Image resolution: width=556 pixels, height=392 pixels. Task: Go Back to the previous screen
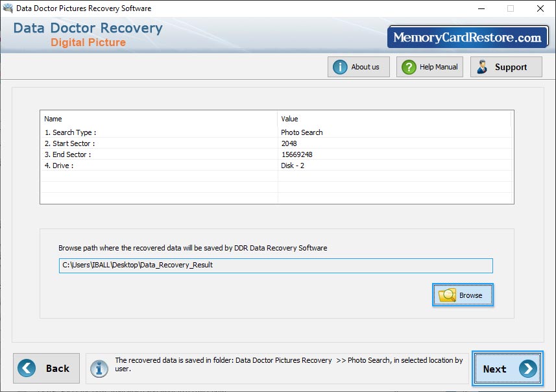pyautogui.click(x=47, y=368)
